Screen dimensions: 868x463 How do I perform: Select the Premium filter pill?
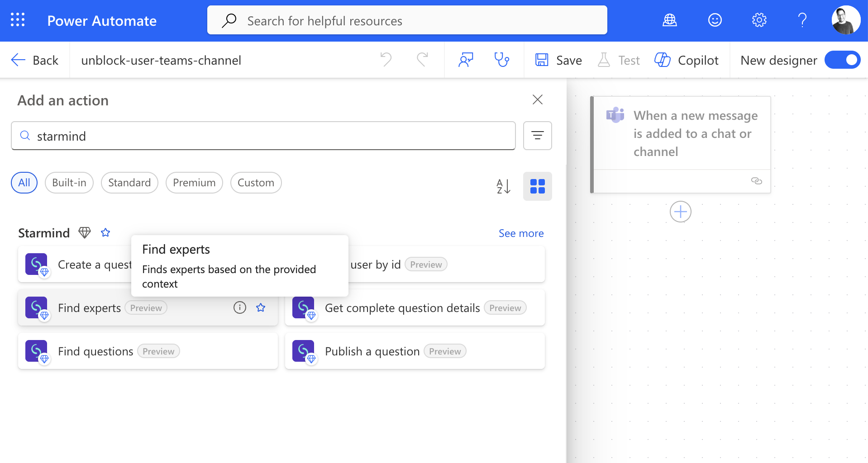tap(194, 183)
